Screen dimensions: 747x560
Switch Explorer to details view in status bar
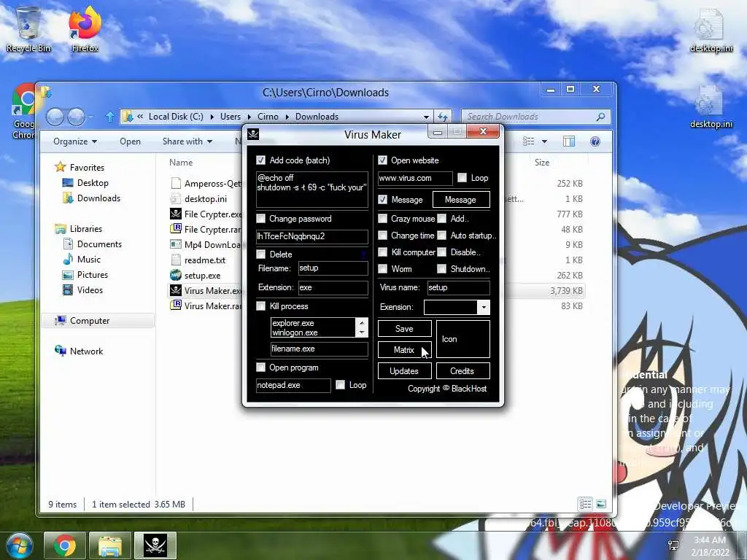(x=585, y=504)
